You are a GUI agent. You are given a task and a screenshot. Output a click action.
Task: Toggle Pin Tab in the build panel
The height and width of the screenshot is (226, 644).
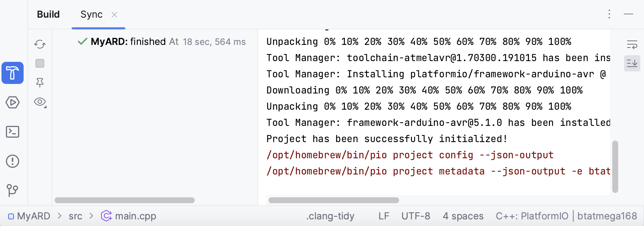[40, 82]
